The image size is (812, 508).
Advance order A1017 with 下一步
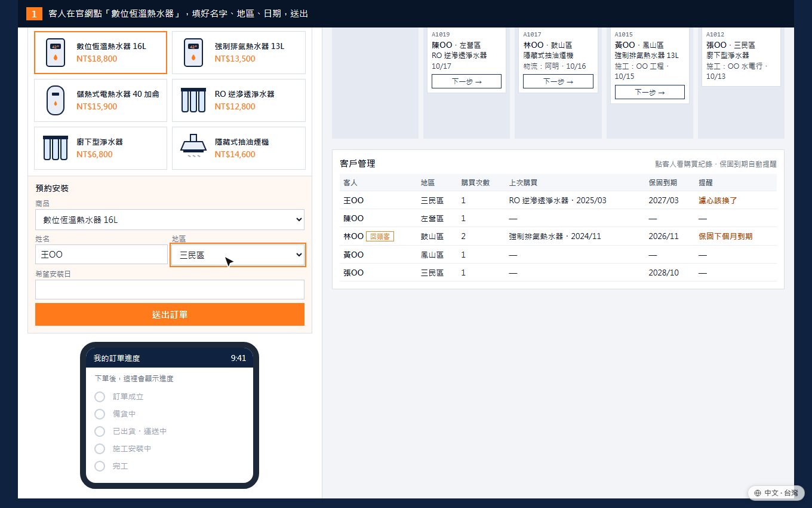point(558,81)
